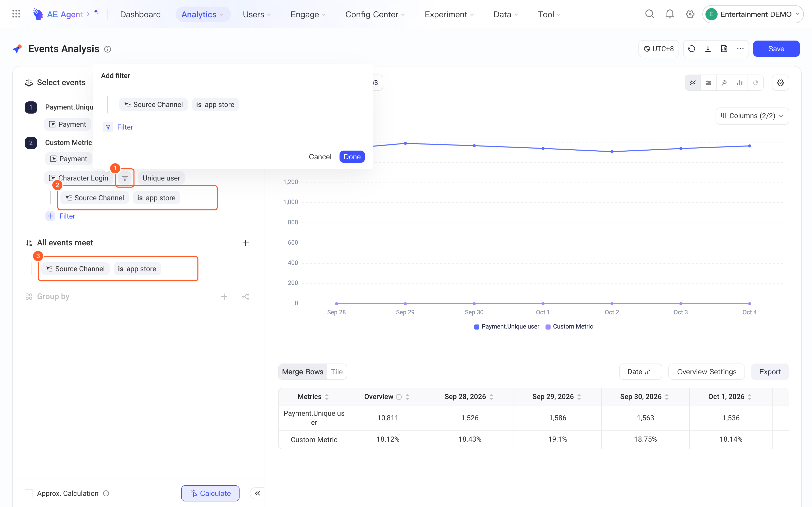Click the download icon in header toolbar
The height and width of the screenshot is (507, 812).
point(708,49)
